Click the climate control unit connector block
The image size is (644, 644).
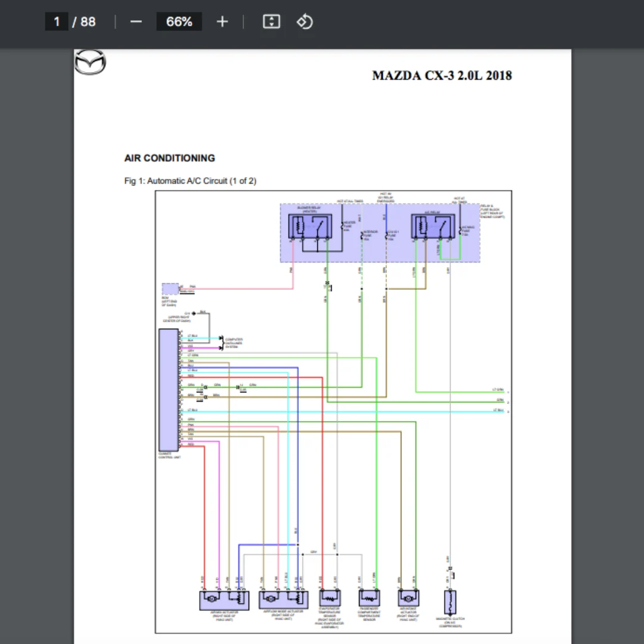point(168,389)
